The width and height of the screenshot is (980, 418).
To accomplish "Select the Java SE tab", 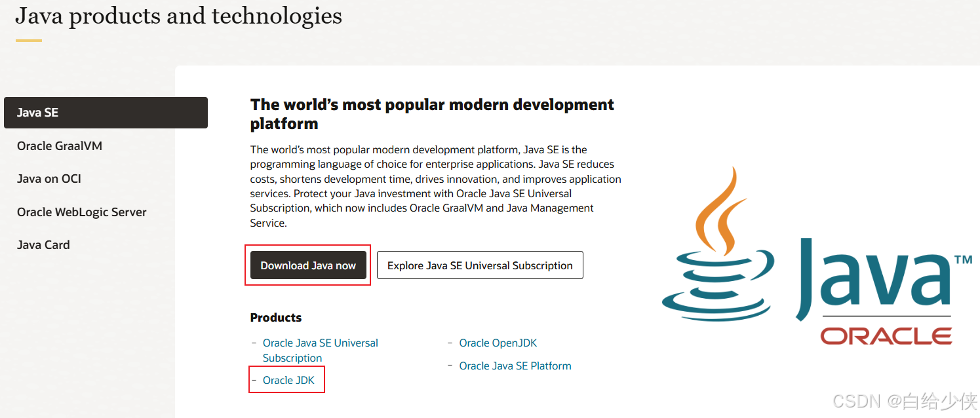I will (106, 113).
